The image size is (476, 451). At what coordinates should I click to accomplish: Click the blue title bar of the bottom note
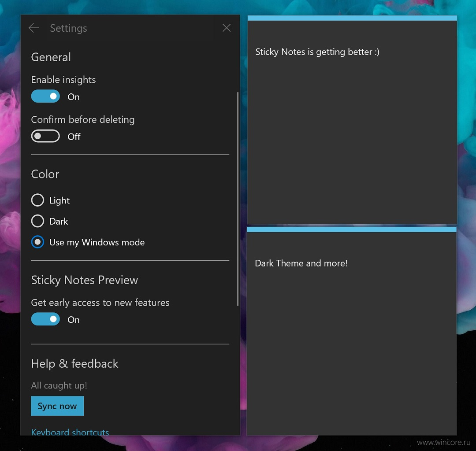(x=352, y=229)
